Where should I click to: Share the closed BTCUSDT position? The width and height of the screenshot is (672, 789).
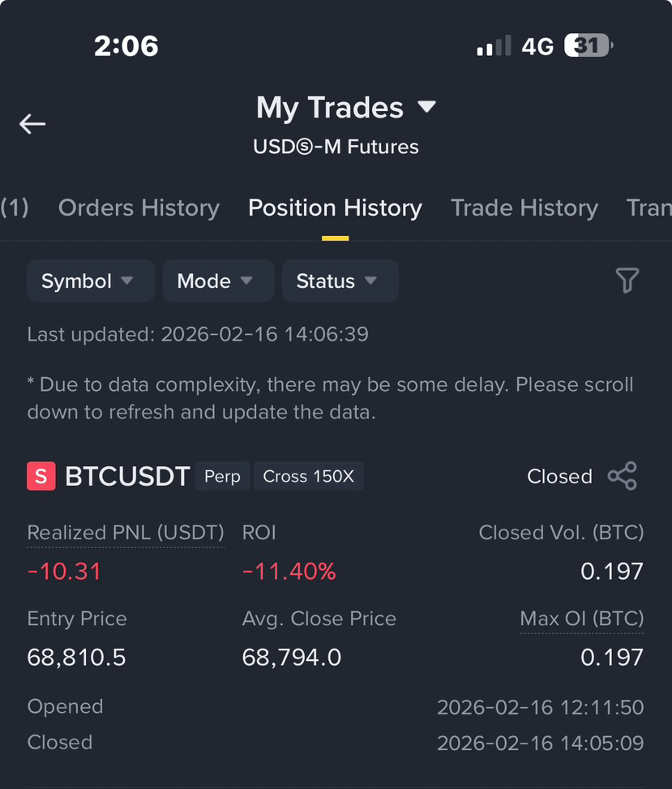click(x=623, y=476)
